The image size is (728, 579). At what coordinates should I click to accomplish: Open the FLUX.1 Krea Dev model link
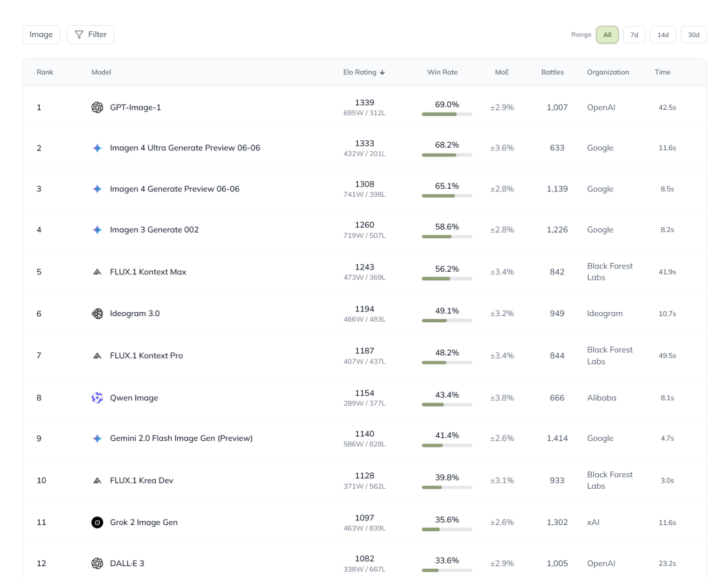(143, 481)
